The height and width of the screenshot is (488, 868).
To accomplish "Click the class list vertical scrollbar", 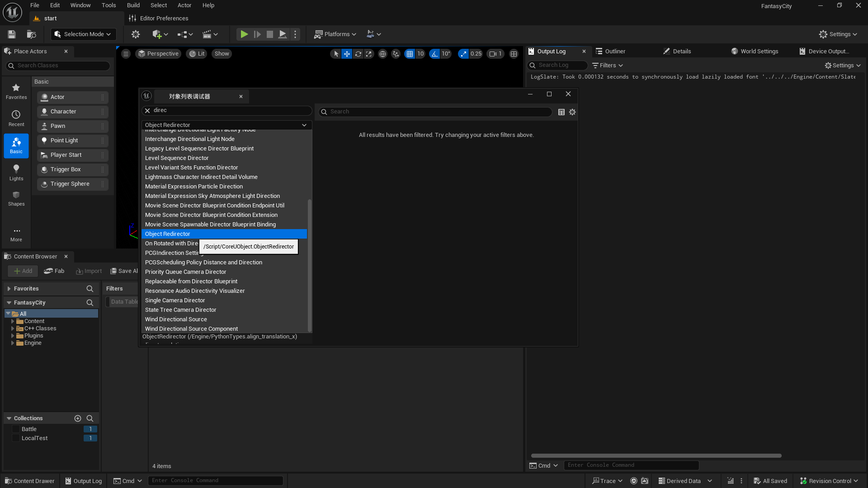I will (x=310, y=265).
